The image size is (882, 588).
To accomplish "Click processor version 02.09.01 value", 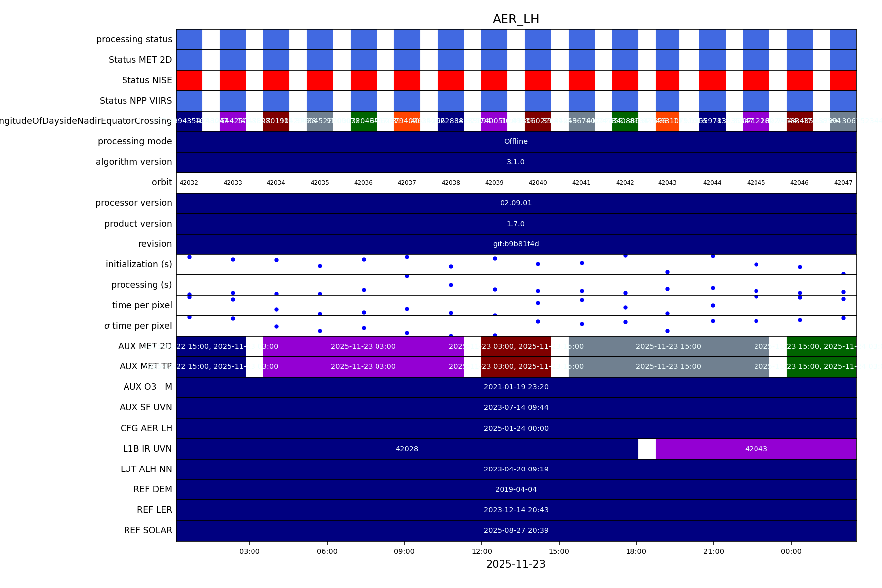I will pyautogui.click(x=515, y=203).
